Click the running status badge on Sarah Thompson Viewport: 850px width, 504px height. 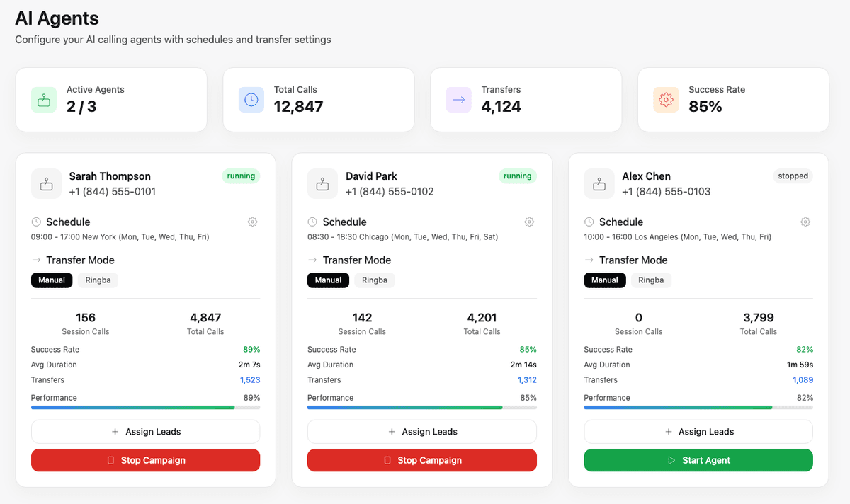click(x=241, y=176)
